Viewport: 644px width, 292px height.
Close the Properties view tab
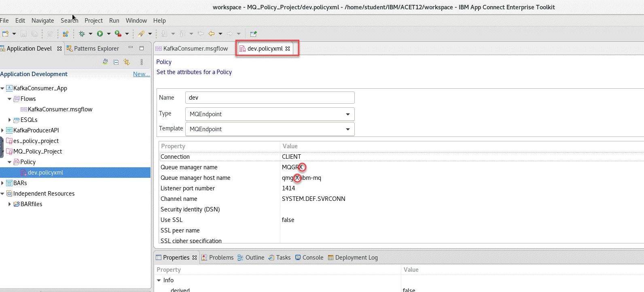(195, 258)
